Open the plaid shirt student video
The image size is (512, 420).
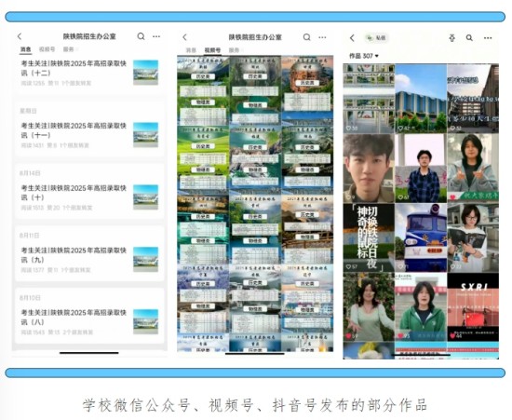pos(421,169)
